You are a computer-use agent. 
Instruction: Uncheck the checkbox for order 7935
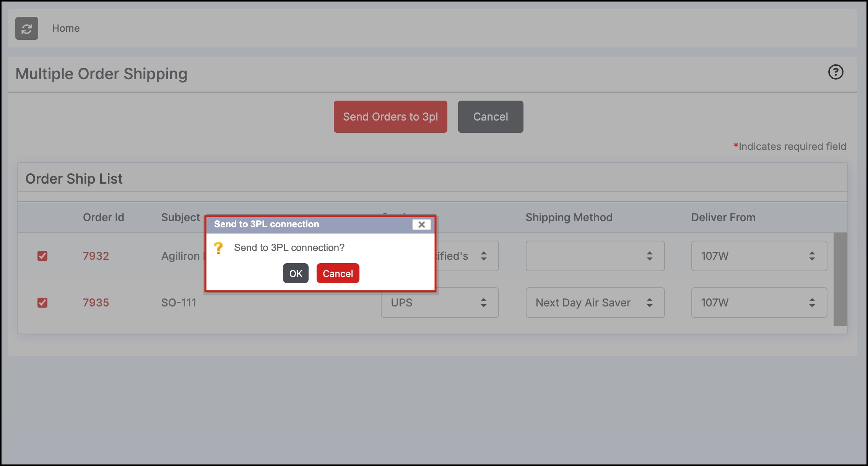(42, 303)
